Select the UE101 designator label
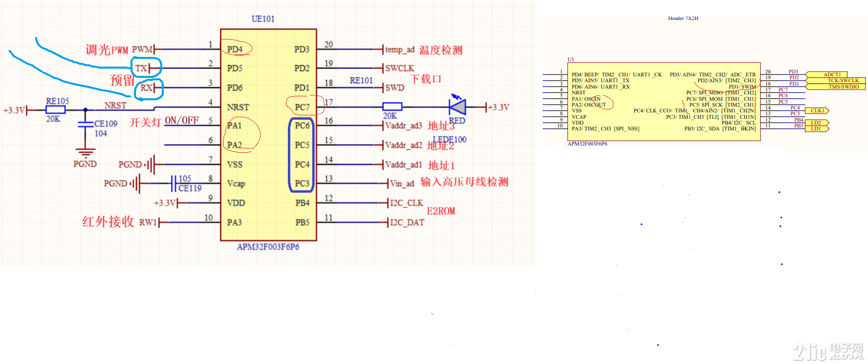This screenshot has width=868, height=364. pyautogui.click(x=263, y=19)
